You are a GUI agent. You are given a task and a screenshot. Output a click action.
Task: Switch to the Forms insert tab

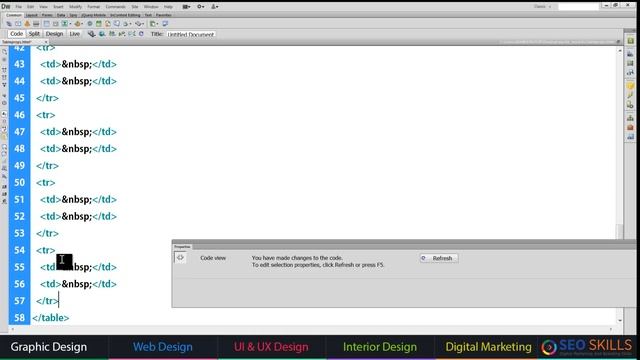(47, 15)
